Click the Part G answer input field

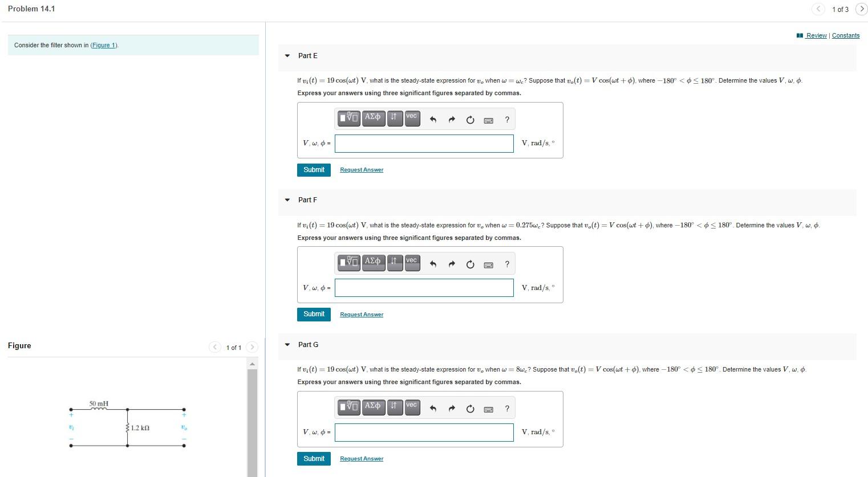pyautogui.click(x=423, y=432)
